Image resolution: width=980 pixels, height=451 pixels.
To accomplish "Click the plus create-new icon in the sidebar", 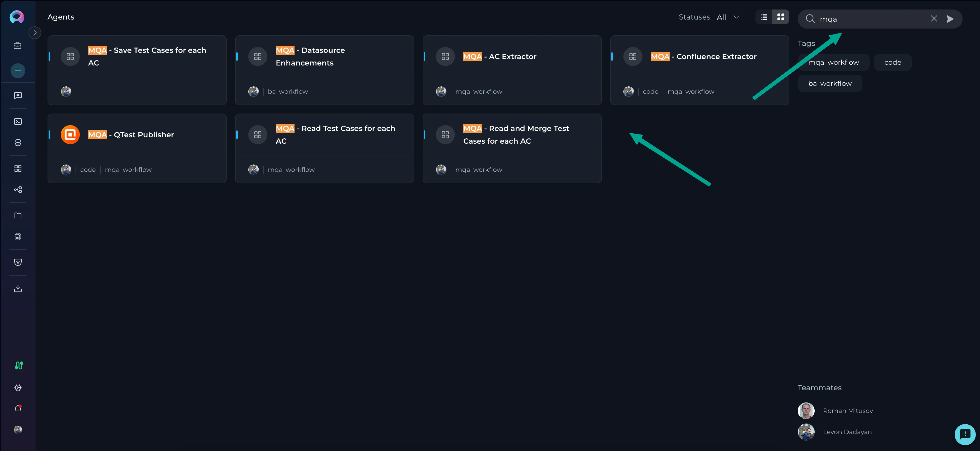I will (18, 71).
